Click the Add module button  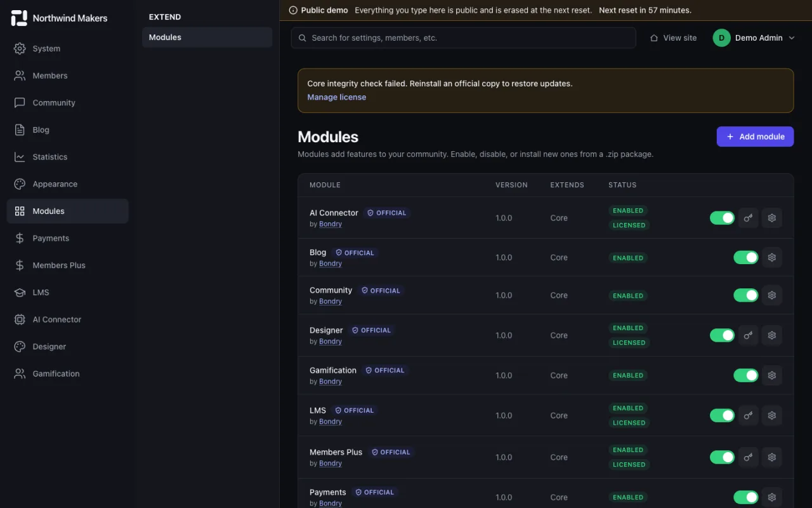pyautogui.click(x=755, y=137)
